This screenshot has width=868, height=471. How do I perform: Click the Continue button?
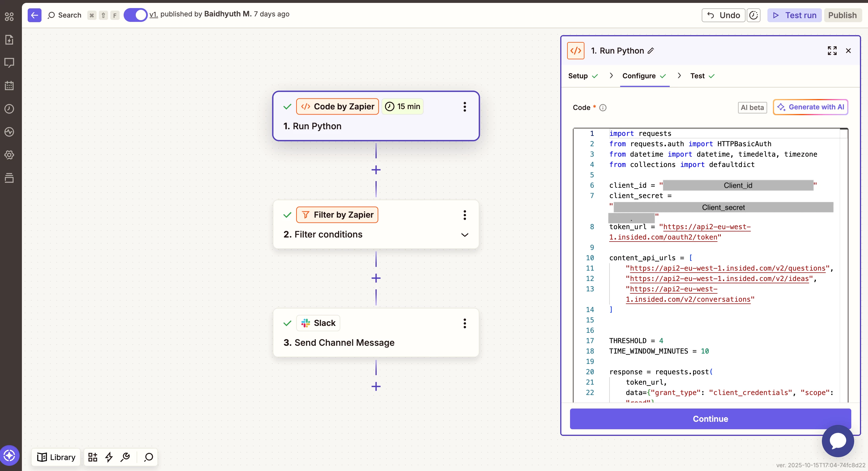coord(710,419)
